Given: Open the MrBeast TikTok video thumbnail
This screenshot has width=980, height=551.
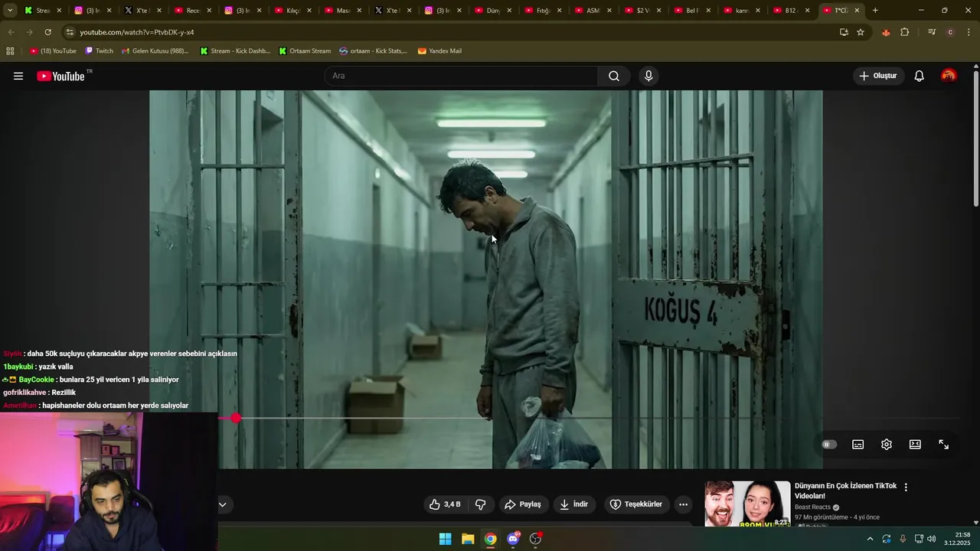Looking at the screenshot, I should [747, 504].
